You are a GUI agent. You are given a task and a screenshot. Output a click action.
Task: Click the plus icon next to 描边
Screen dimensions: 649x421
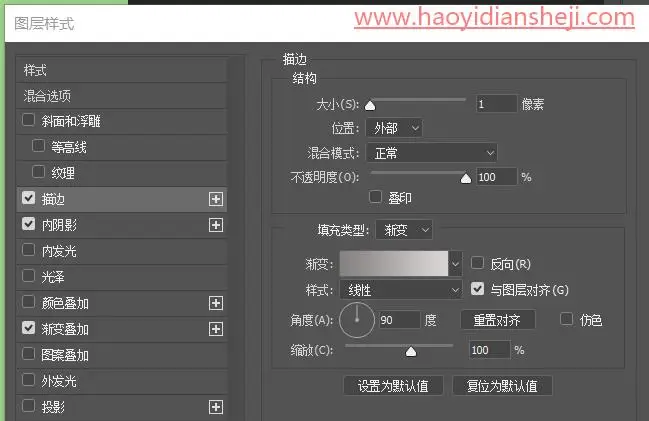(216, 199)
